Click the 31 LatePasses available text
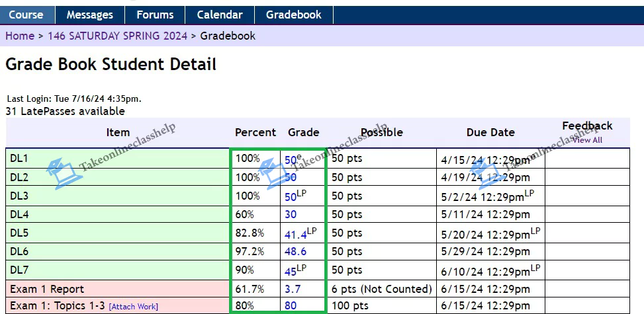Viewport: 644px width, 314px height. click(66, 111)
